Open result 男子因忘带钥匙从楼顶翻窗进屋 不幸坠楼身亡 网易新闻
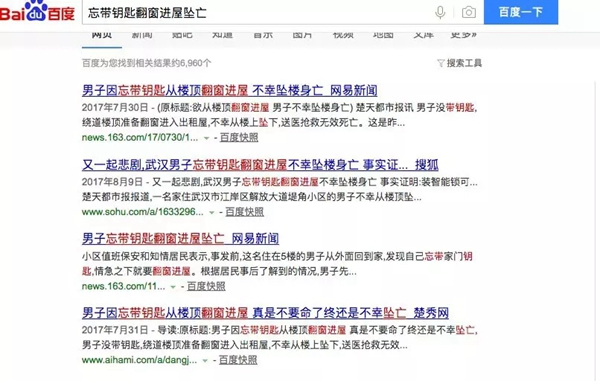Viewport: 600px width, 381px height. pos(230,91)
